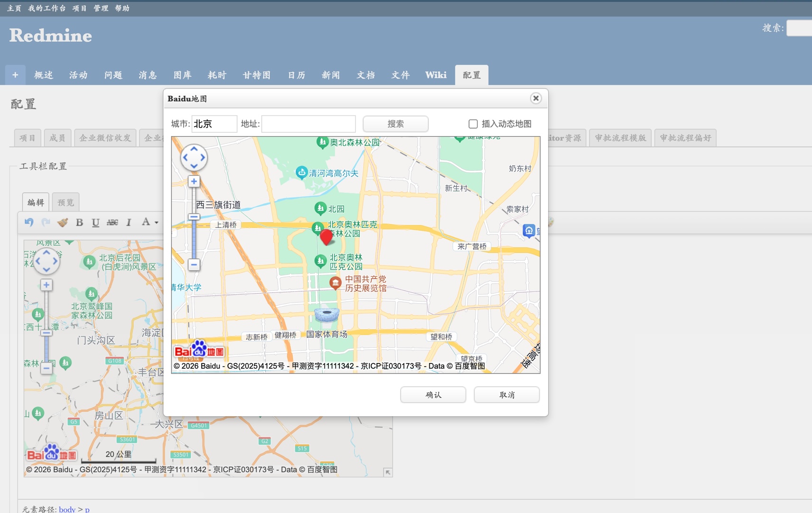Zoom out on the background editor map

coord(46,368)
